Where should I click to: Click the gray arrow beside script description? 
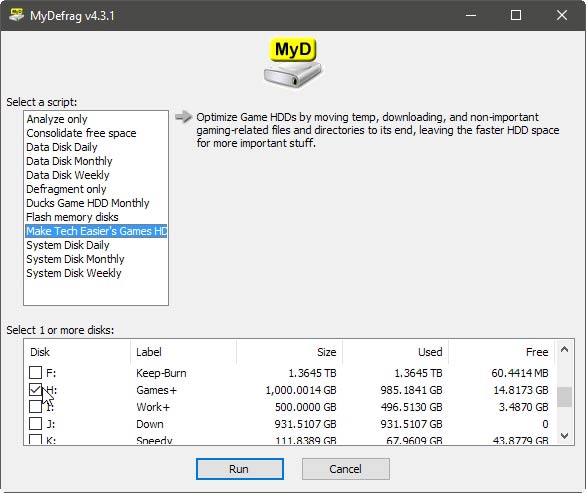[x=183, y=117]
